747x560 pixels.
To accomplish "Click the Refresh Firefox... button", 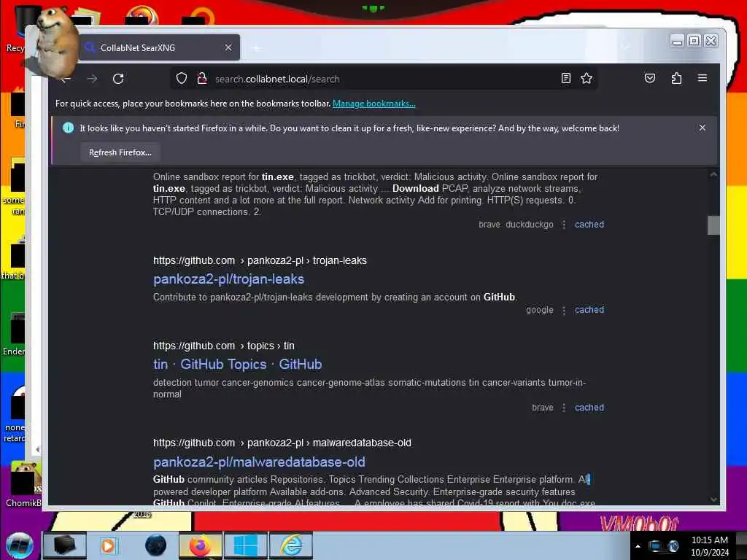I will click(x=120, y=152).
